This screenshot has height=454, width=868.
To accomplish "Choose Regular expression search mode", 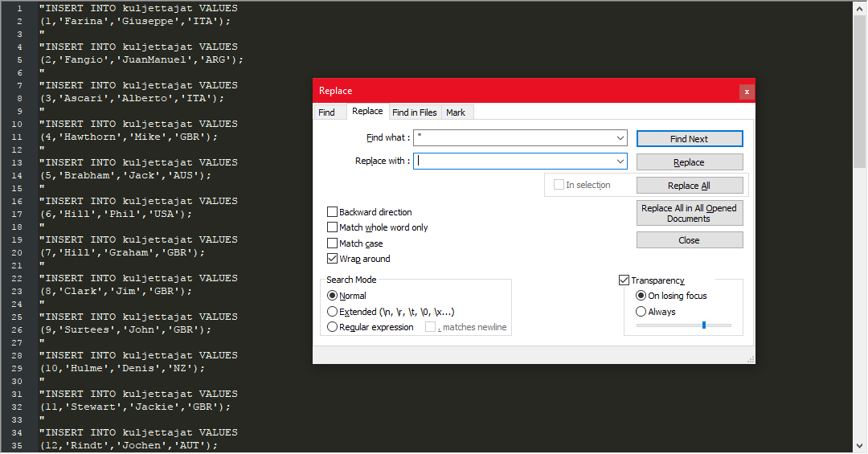I will (333, 327).
